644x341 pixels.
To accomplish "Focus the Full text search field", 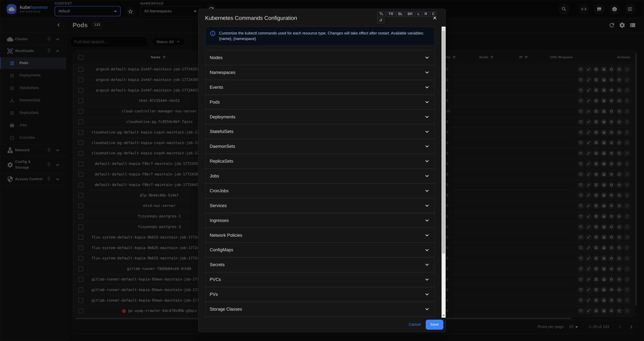I will 109,42.
